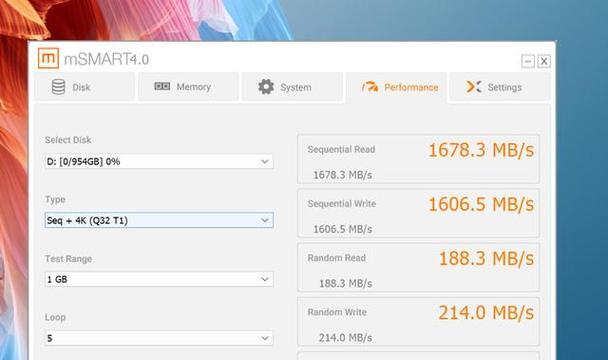Click the mSMART orange logo icon
608x360 pixels.
[x=48, y=58]
